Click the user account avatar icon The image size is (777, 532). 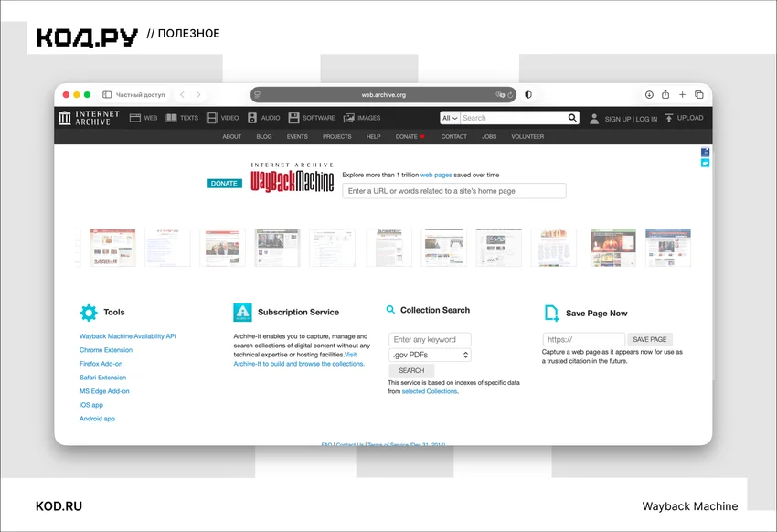[x=593, y=119]
